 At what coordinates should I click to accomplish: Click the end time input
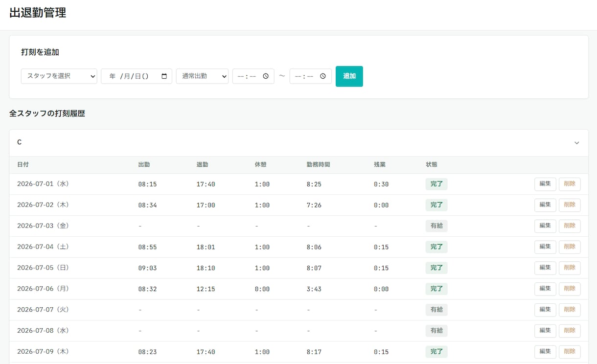coord(311,76)
